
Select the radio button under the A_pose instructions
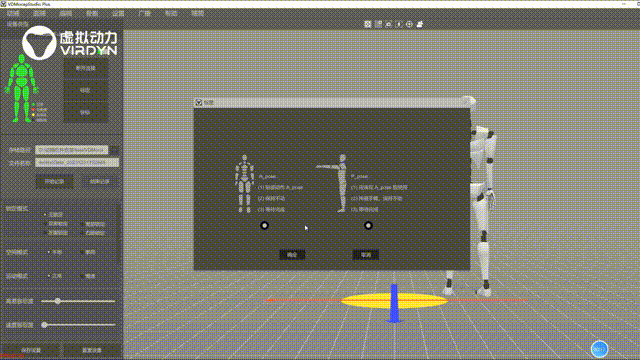click(264, 225)
